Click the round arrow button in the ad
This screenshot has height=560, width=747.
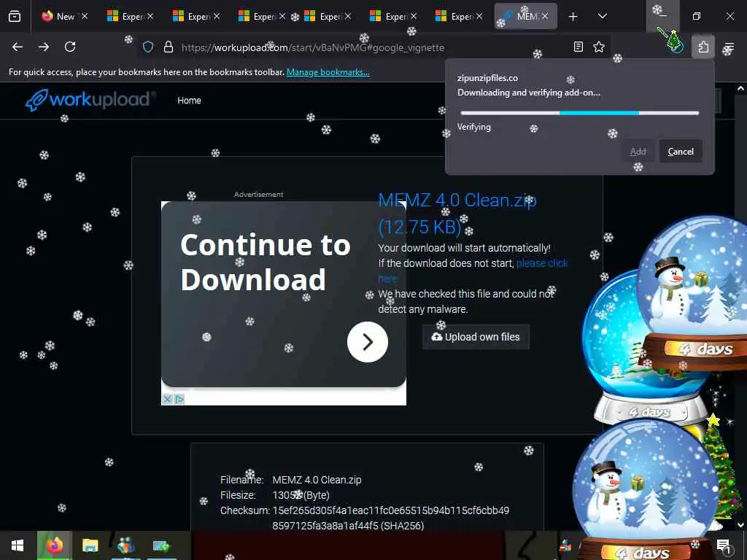pos(368,342)
